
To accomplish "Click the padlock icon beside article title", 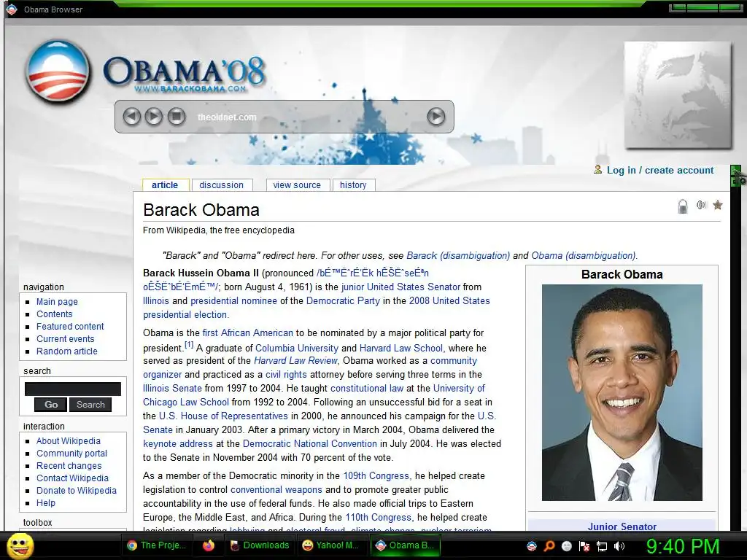I will [x=683, y=206].
